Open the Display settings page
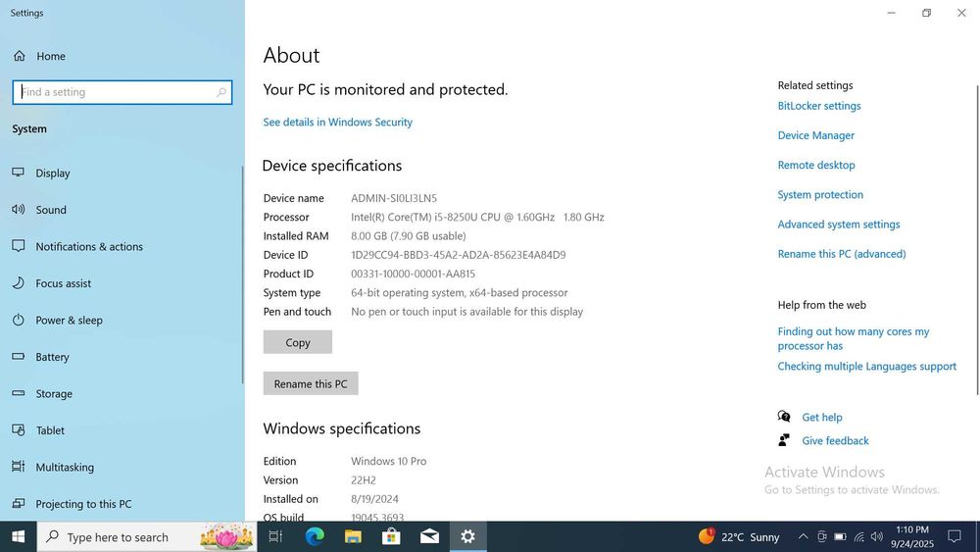The width and height of the screenshot is (980, 552). [x=53, y=174]
